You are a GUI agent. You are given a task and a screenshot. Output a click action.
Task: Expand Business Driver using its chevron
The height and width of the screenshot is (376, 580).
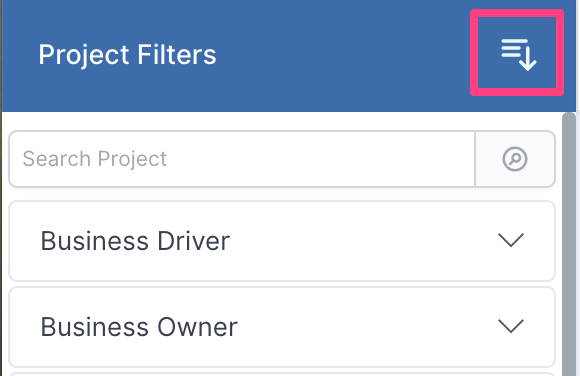click(x=511, y=241)
